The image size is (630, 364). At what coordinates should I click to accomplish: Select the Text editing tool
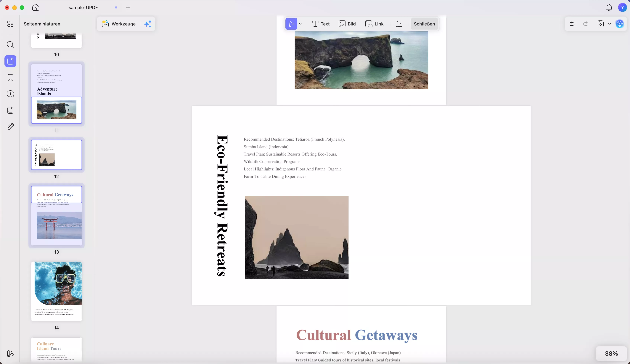[x=321, y=24]
